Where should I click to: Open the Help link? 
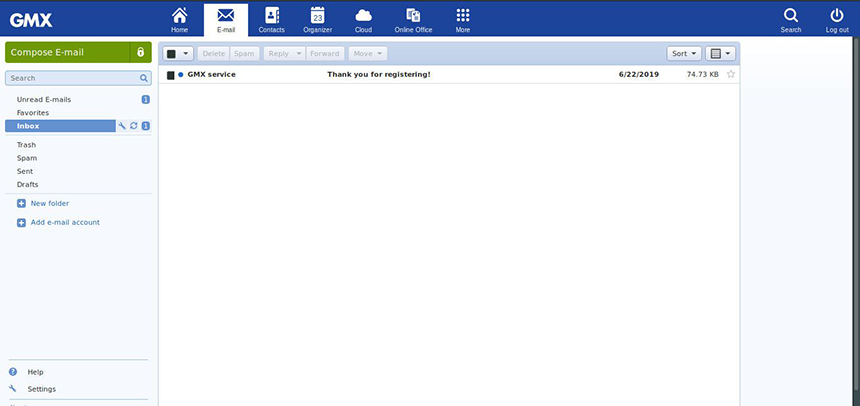point(35,372)
